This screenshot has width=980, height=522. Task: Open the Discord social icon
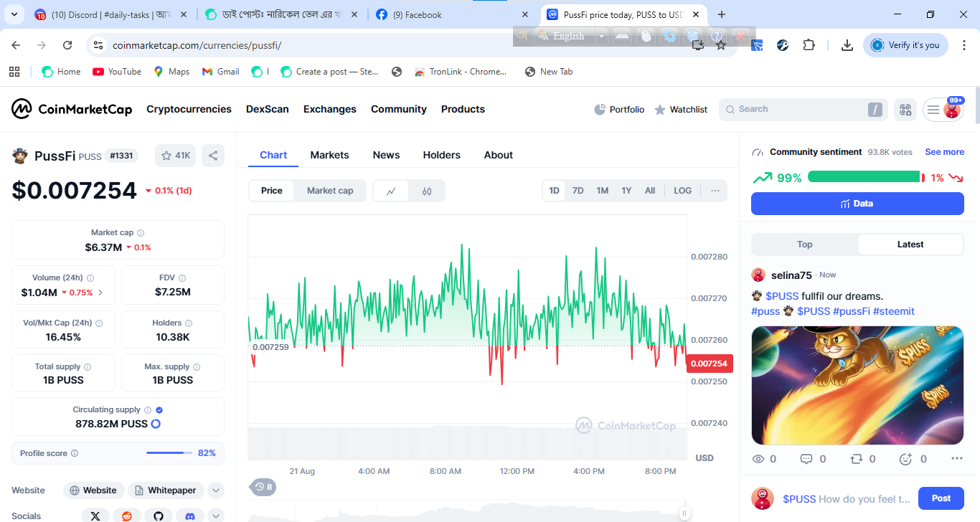190,516
